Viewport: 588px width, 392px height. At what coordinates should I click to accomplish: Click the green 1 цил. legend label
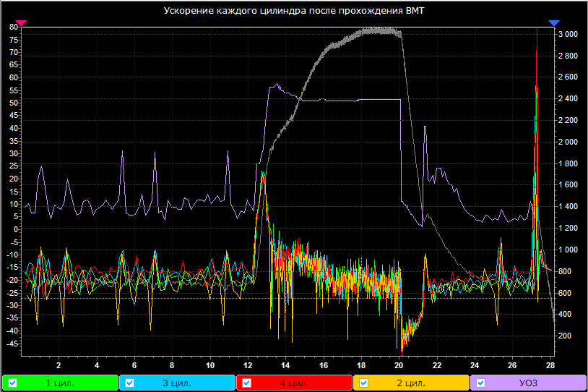click(x=60, y=383)
